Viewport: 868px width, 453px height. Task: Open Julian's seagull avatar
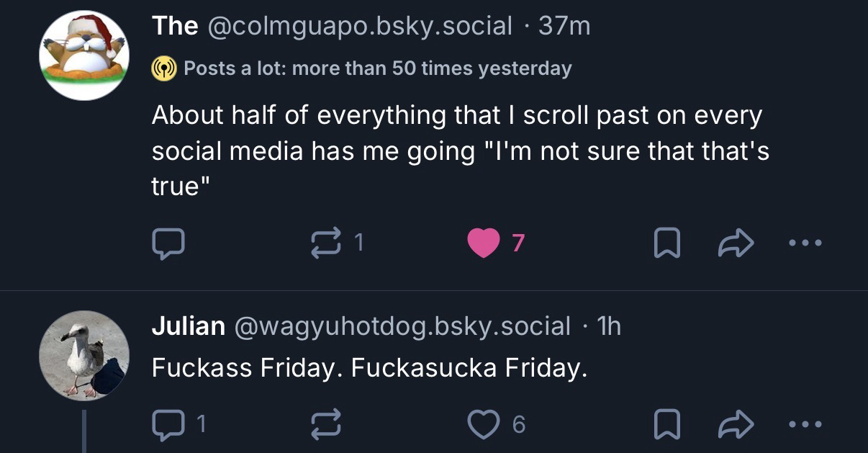tap(83, 355)
